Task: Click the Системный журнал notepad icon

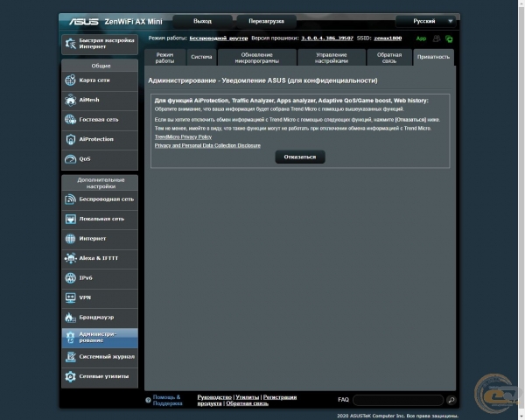Action: pyautogui.click(x=70, y=357)
